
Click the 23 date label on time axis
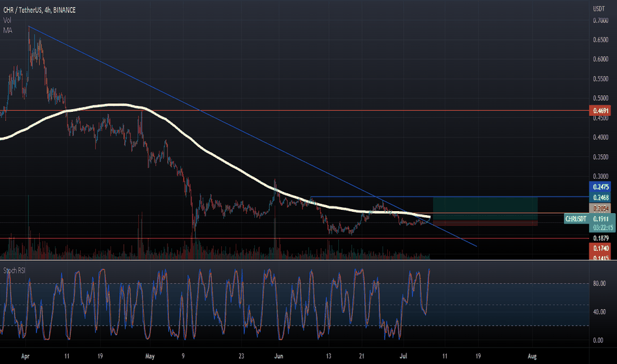coord(241,356)
